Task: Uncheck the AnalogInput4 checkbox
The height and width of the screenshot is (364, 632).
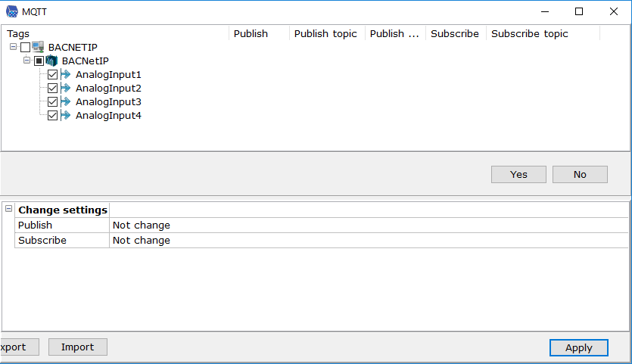Action: pyautogui.click(x=52, y=115)
